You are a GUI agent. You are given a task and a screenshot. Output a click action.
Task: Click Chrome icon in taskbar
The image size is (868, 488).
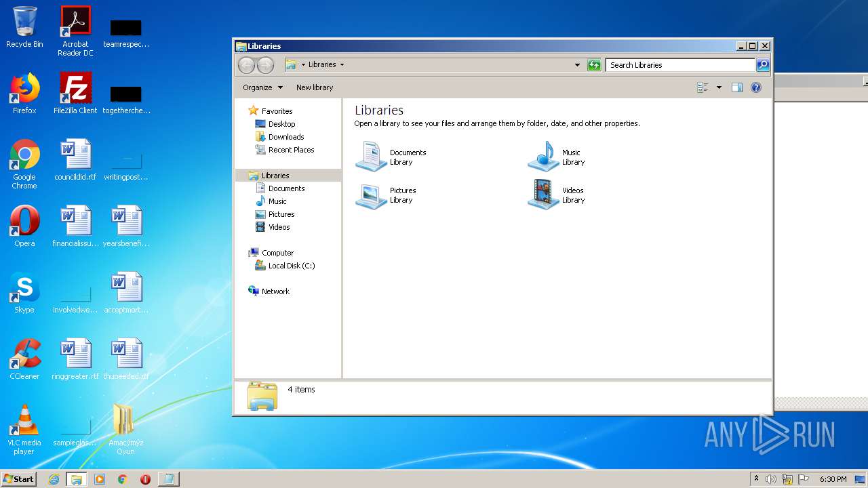coord(123,479)
